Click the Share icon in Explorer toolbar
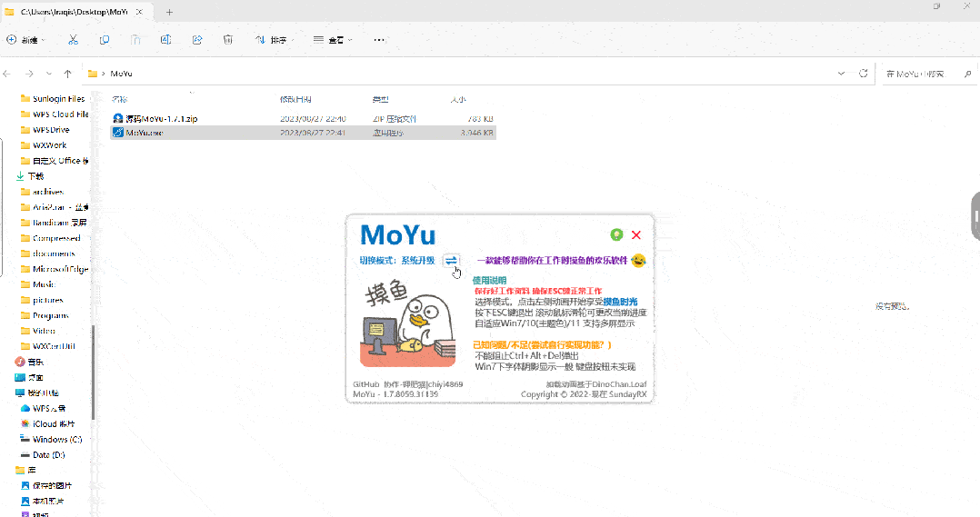 (197, 40)
